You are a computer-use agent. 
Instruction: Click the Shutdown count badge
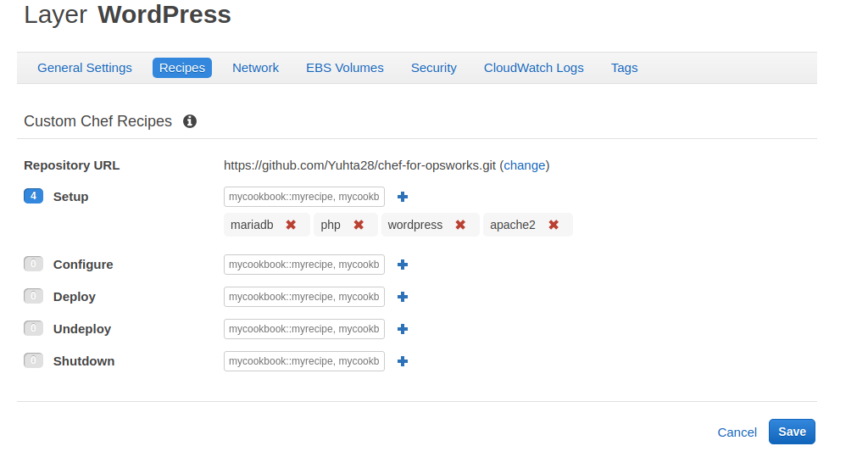click(x=33, y=360)
